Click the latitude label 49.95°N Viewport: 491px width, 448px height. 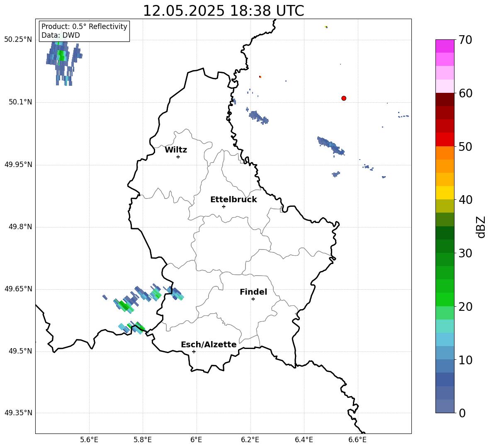click(x=18, y=165)
